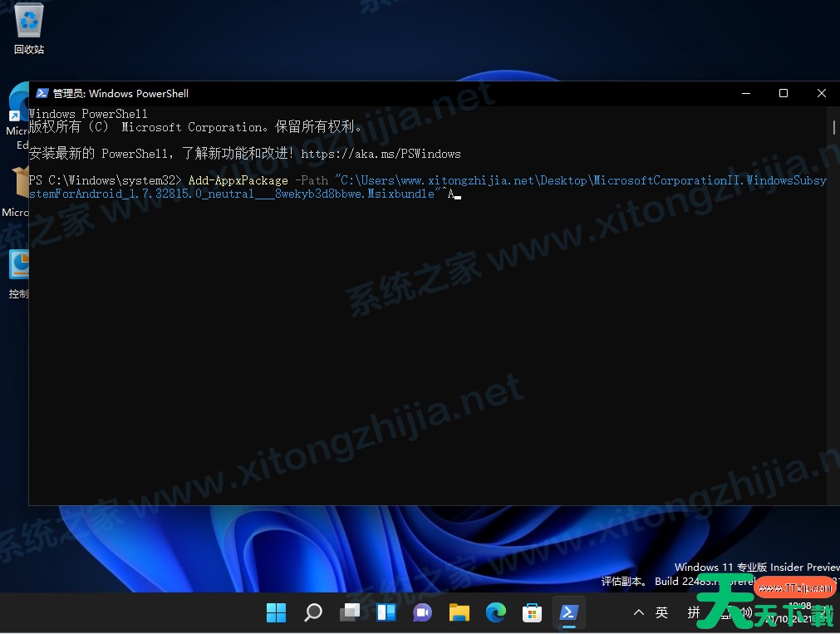Image resolution: width=840 pixels, height=634 pixels.
Task: Open taskbar Search
Action: [x=313, y=612]
